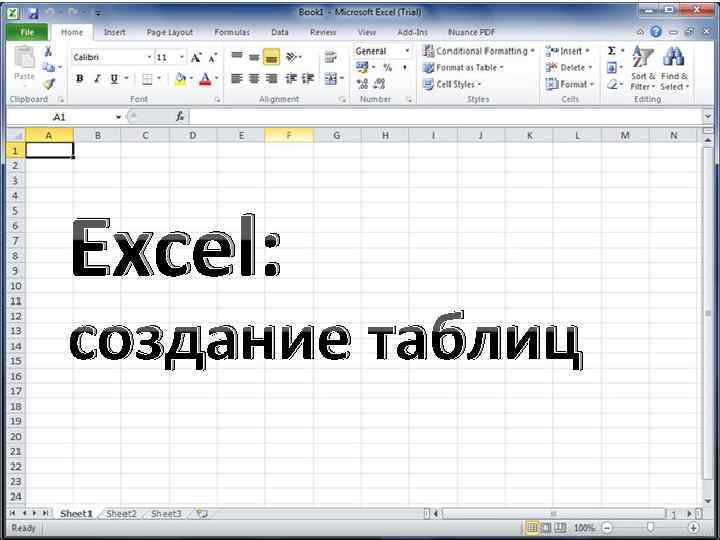Switch to Sheet3 tab
This screenshot has width=720, height=540.
[166, 514]
